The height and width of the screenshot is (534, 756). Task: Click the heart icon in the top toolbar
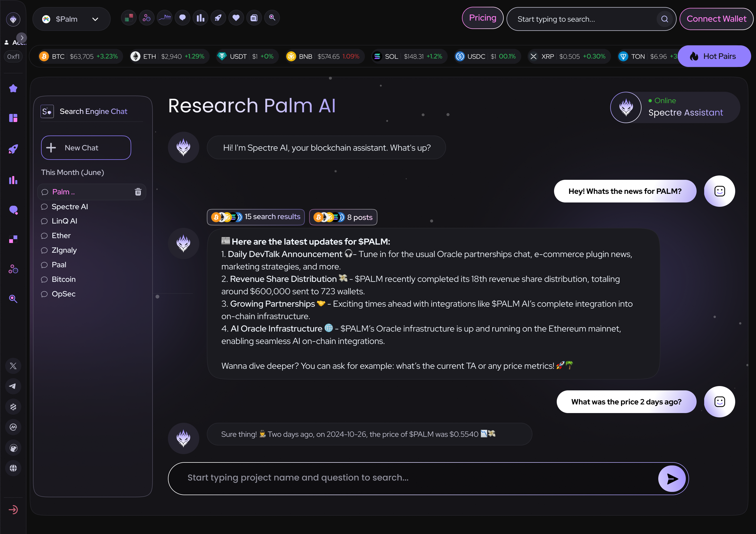coord(236,18)
